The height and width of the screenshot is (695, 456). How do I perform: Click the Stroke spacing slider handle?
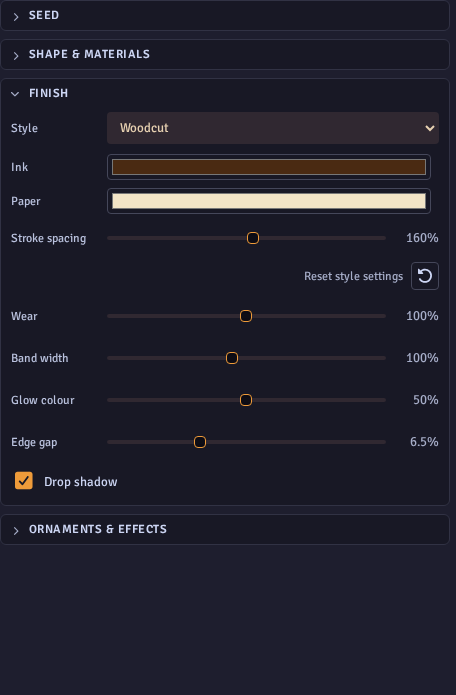253,238
